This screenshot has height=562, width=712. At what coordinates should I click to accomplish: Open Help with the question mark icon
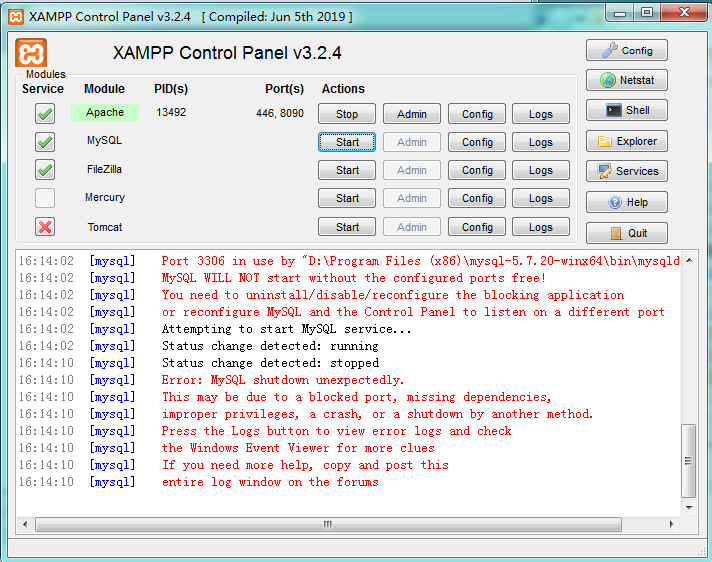[627, 202]
